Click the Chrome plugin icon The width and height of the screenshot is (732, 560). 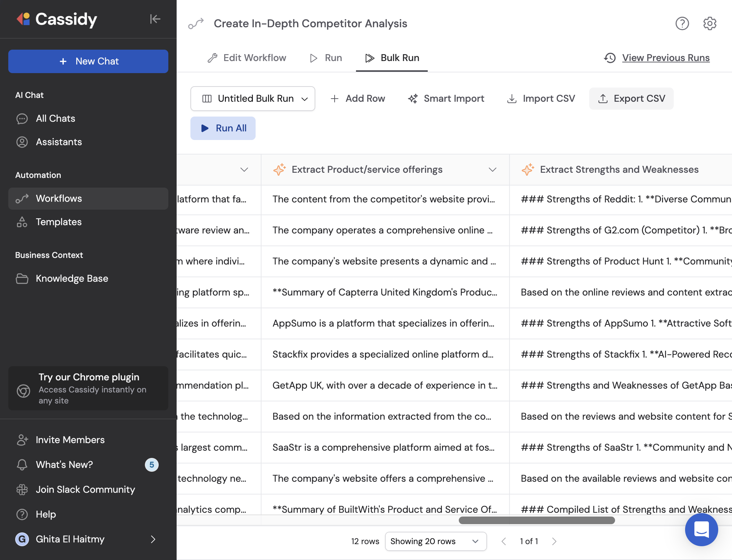[x=23, y=391]
